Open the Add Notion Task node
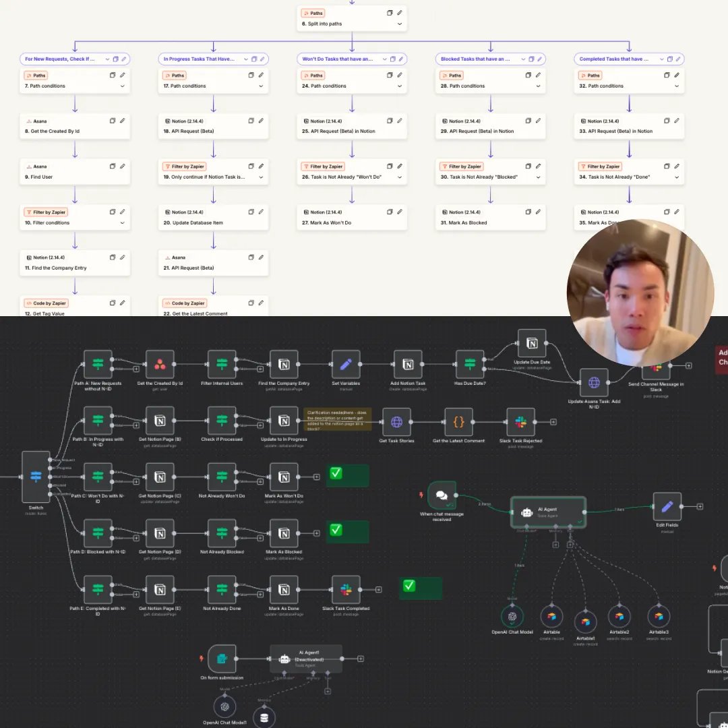The height and width of the screenshot is (728, 728). 408,365
